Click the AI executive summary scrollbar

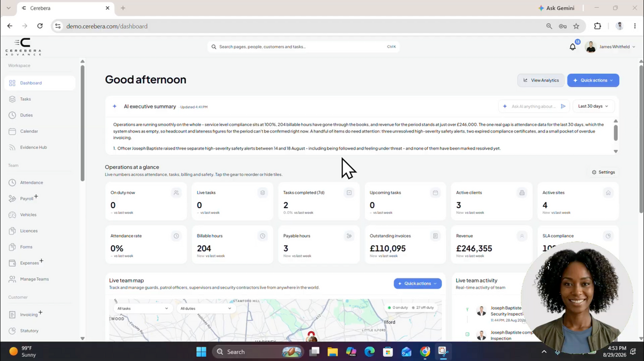pos(616,132)
